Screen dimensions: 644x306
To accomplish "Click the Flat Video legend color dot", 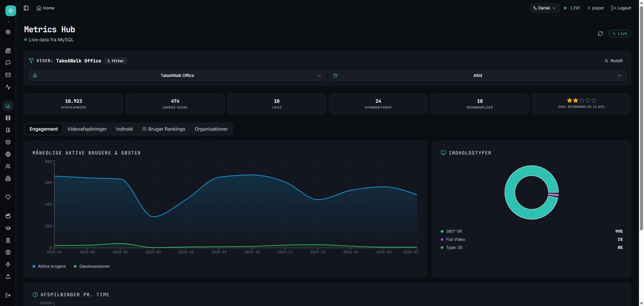I will (x=442, y=239).
